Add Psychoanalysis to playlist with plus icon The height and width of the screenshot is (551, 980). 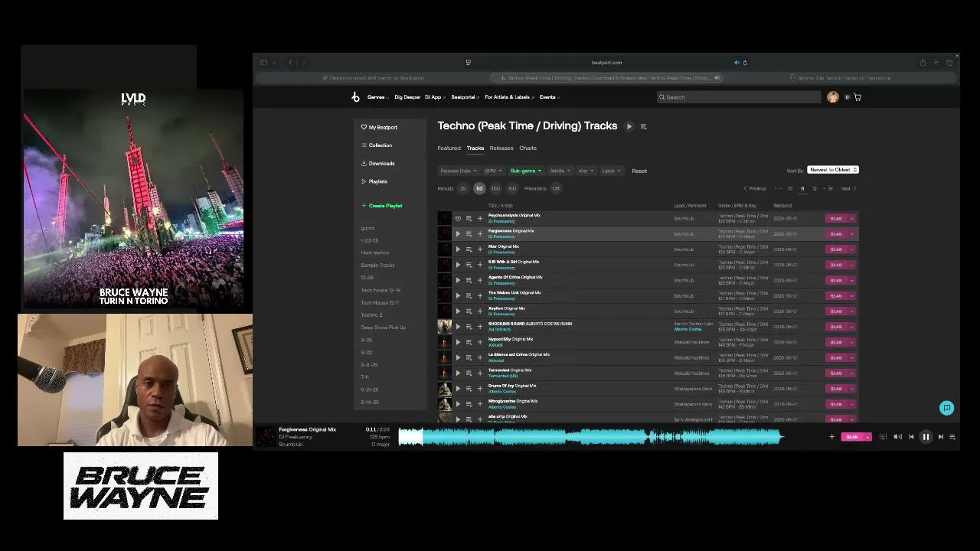coord(480,218)
